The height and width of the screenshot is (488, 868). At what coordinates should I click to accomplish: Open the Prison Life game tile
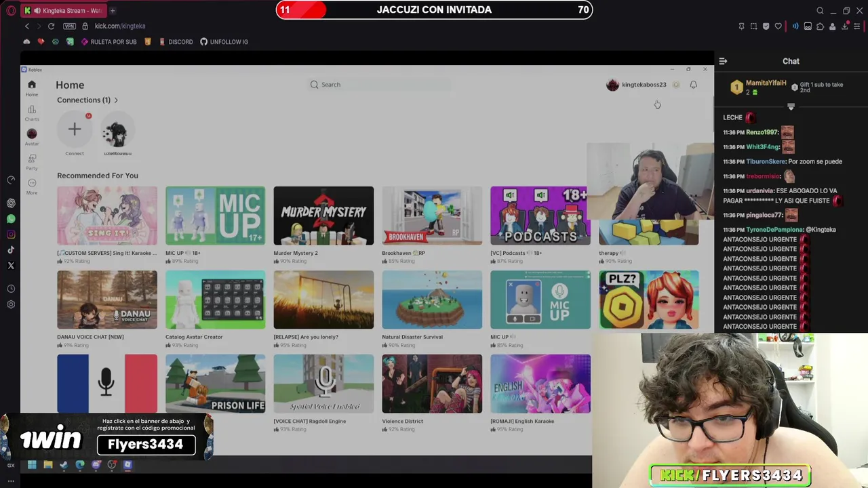coord(216,384)
